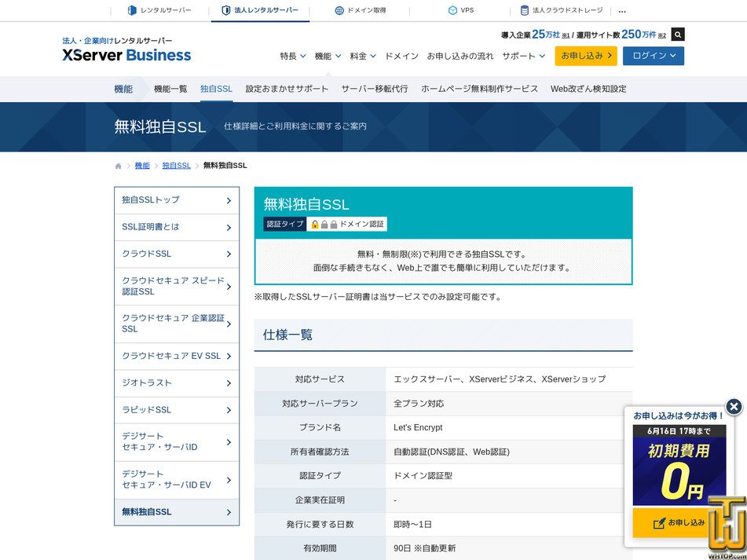Open クラウドセキュア 企業認証SSL sidebar item

point(177,324)
